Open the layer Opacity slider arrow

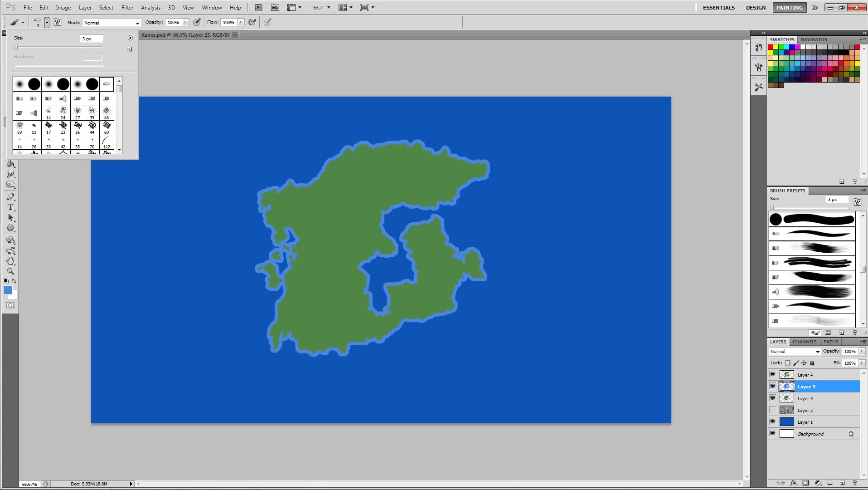click(x=862, y=351)
